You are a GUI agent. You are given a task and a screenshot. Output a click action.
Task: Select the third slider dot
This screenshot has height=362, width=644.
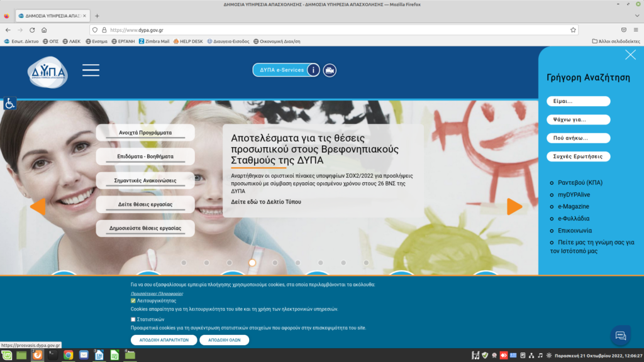tap(229, 263)
